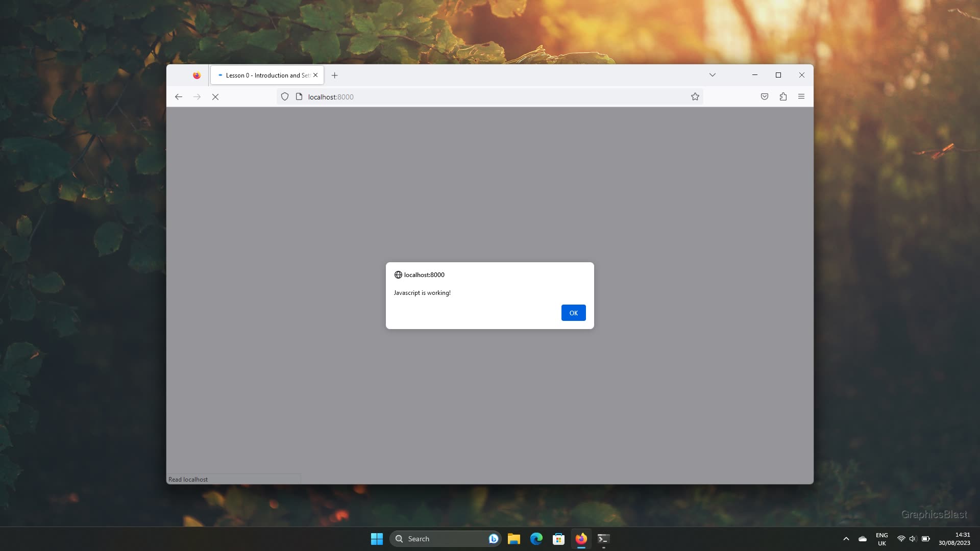Image resolution: width=980 pixels, height=551 pixels.
Task: Click the new tab plus button
Action: pyautogui.click(x=334, y=74)
